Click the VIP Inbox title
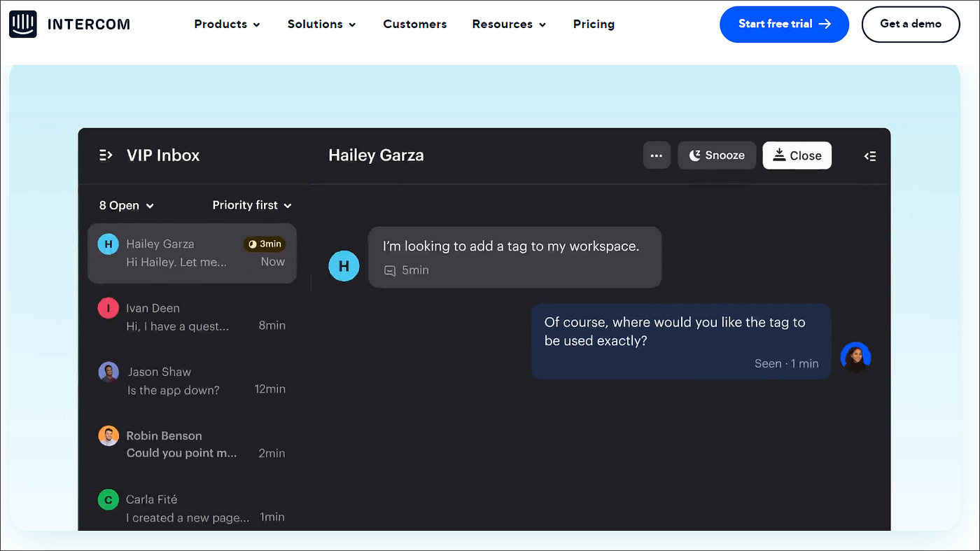 point(163,155)
